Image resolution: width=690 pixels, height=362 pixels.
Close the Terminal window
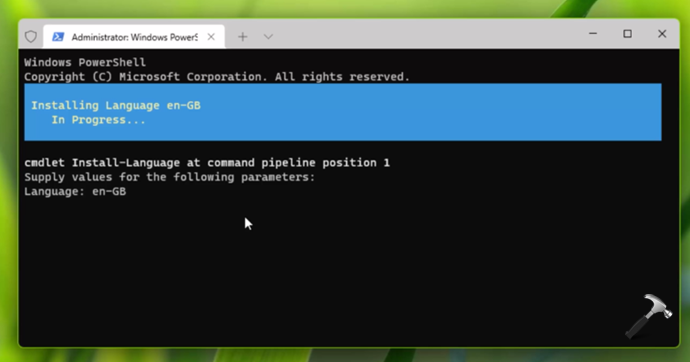pos(662,34)
